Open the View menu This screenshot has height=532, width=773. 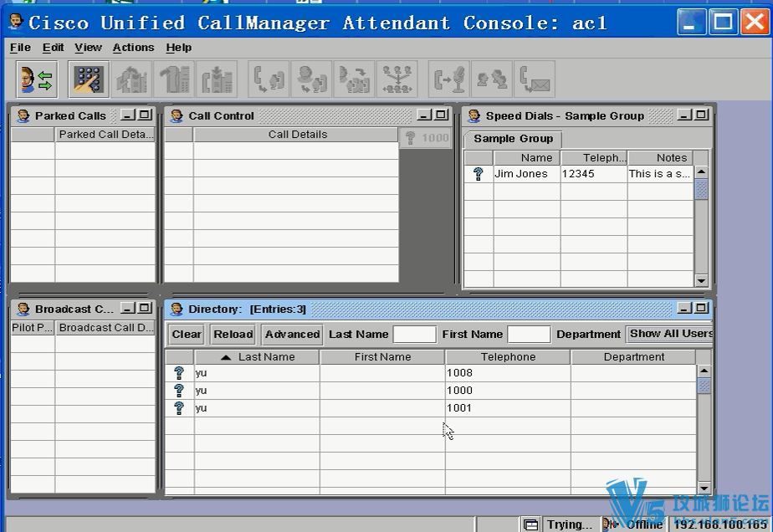click(88, 48)
